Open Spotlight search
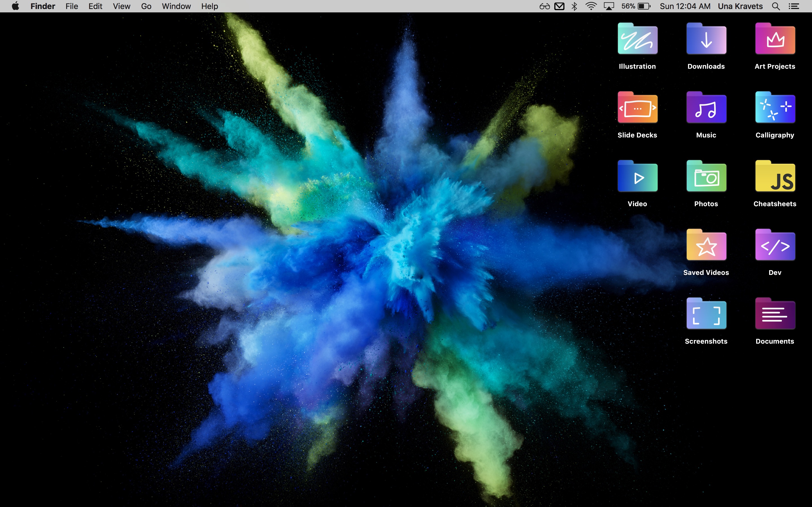Screen dimensions: 812x507 click(x=775, y=6)
